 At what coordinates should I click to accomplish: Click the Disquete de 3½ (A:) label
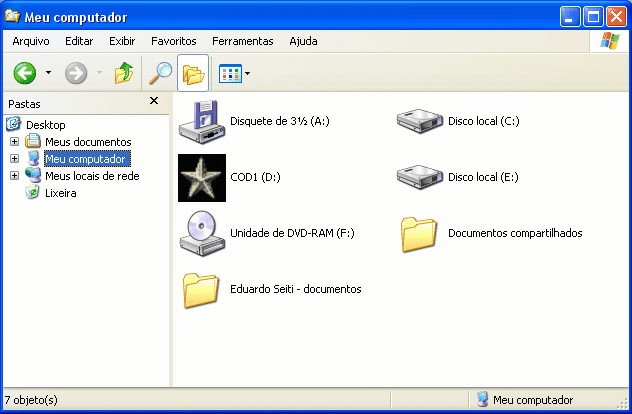[280, 121]
